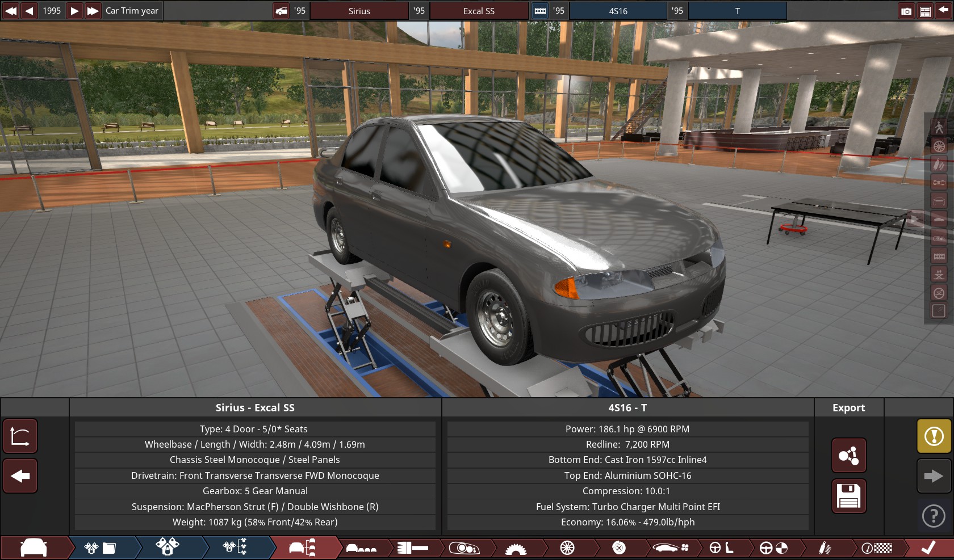This screenshot has height=560, width=954.
Task: Open the engine family folder tab
Action: coord(100,548)
